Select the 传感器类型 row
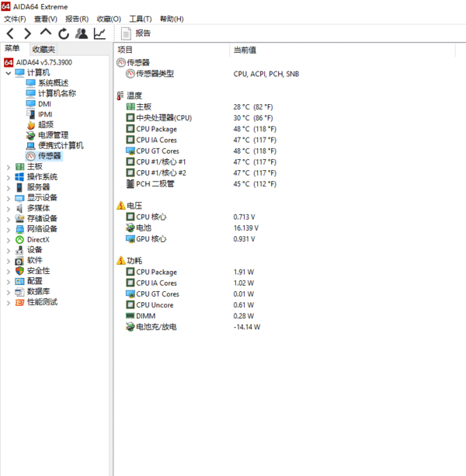 [213, 74]
